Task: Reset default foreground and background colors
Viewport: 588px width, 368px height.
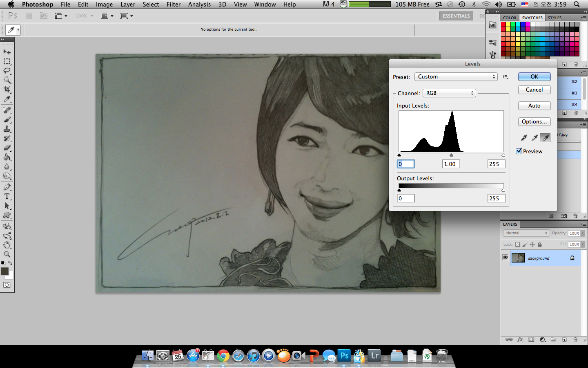Action: (x=3, y=263)
